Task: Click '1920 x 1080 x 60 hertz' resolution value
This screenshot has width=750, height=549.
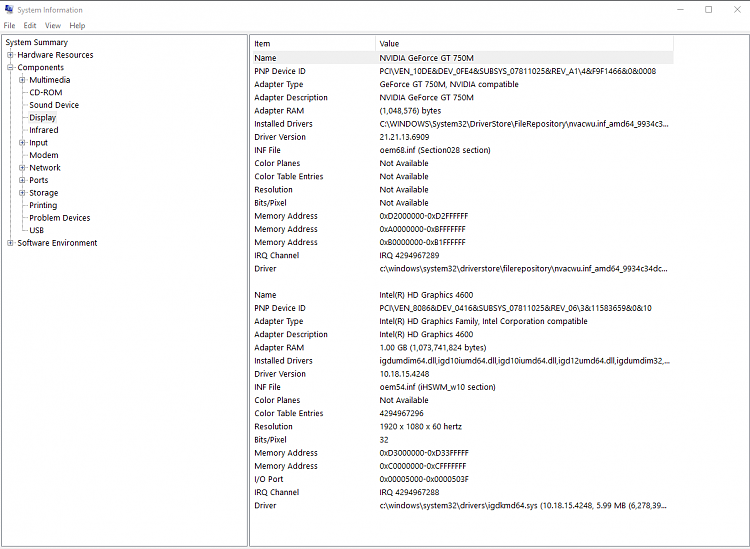Action: (420, 427)
